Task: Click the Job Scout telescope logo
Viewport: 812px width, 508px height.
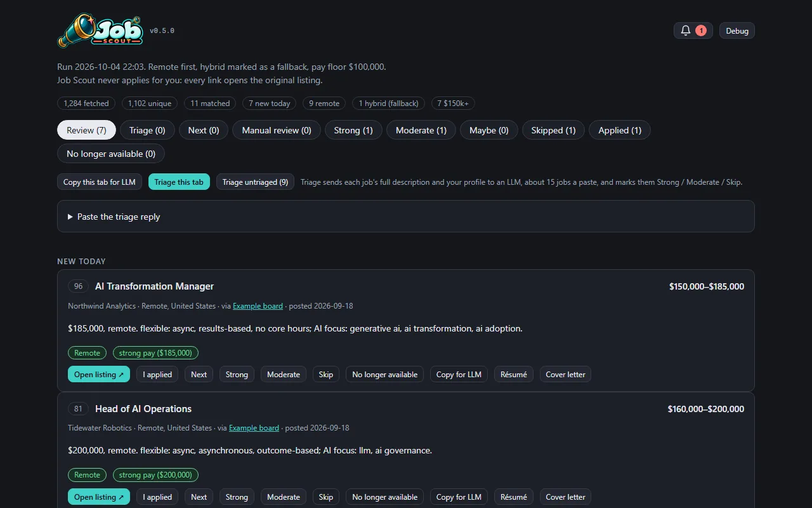Action: [x=100, y=30]
